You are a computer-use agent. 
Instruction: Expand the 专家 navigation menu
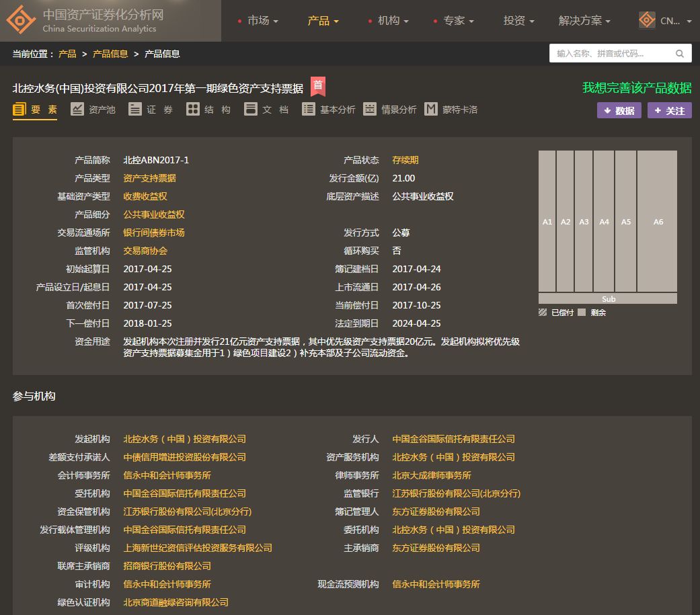tap(458, 21)
